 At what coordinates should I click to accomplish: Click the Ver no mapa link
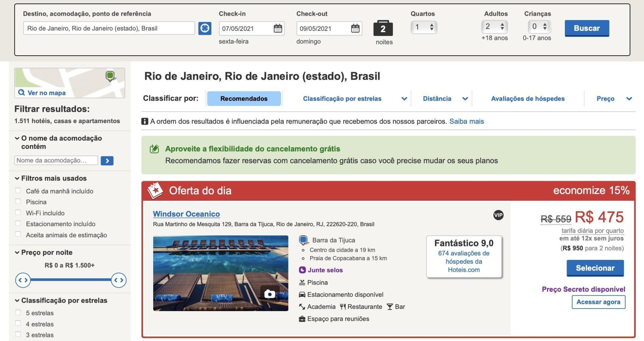coord(47,93)
